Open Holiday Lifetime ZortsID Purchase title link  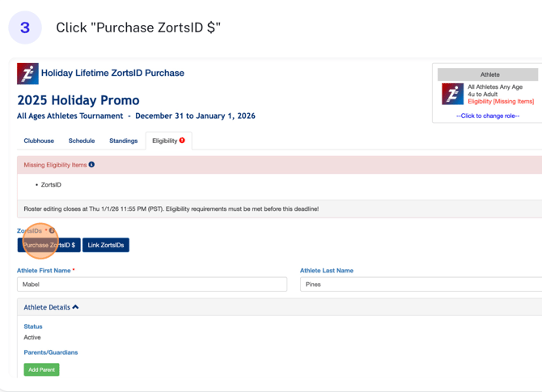[x=112, y=73]
